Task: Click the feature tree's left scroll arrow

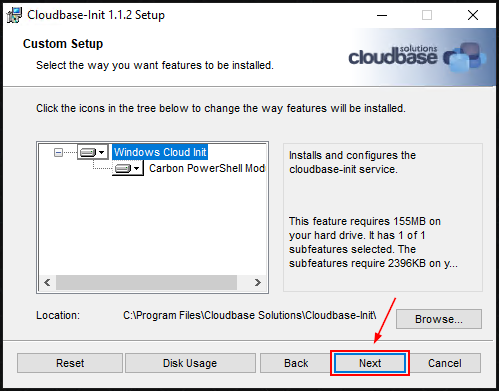Action: pos(47,283)
